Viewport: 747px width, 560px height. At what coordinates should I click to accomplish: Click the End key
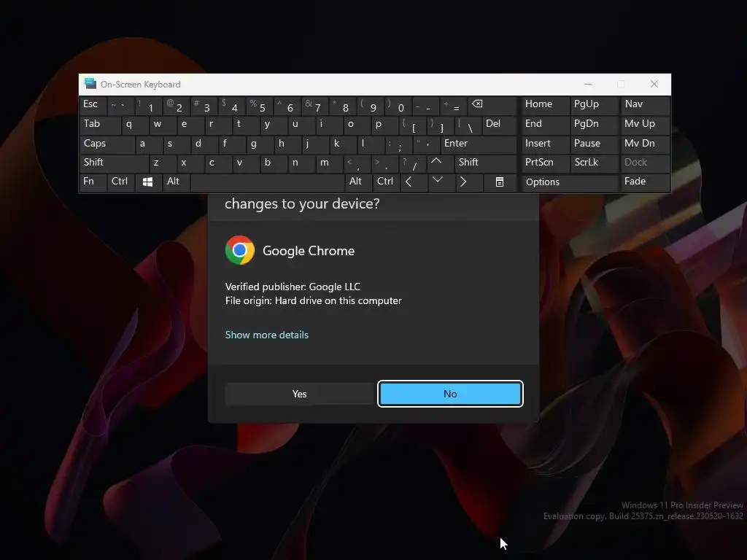coord(545,124)
